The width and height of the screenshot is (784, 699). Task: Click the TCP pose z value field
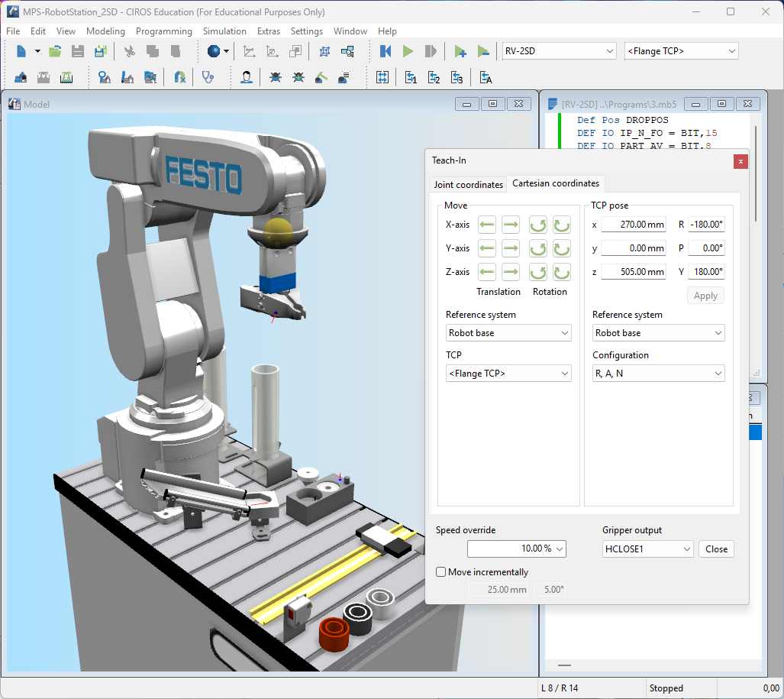tap(633, 272)
